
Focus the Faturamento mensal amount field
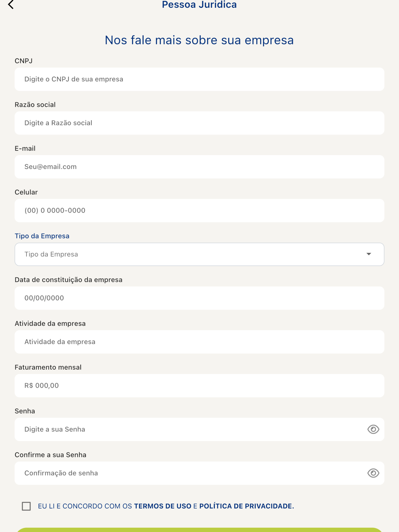click(199, 386)
